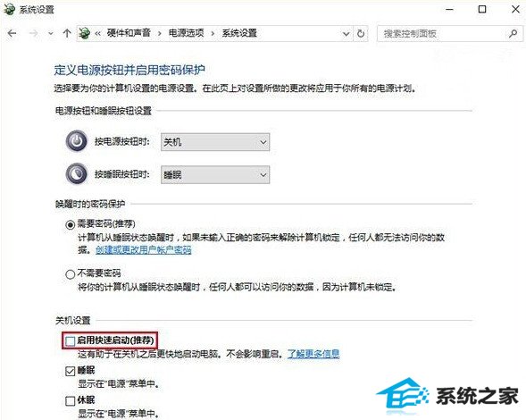The width and height of the screenshot is (526, 420).
Task: Open the 按睡眠按钮时 dropdown
Action: coord(215,174)
